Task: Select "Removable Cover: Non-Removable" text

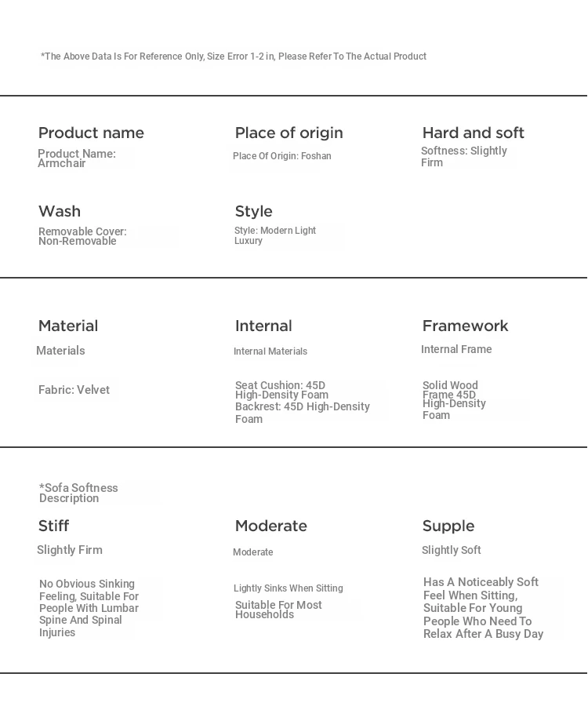Action: click(x=82, y=236)
